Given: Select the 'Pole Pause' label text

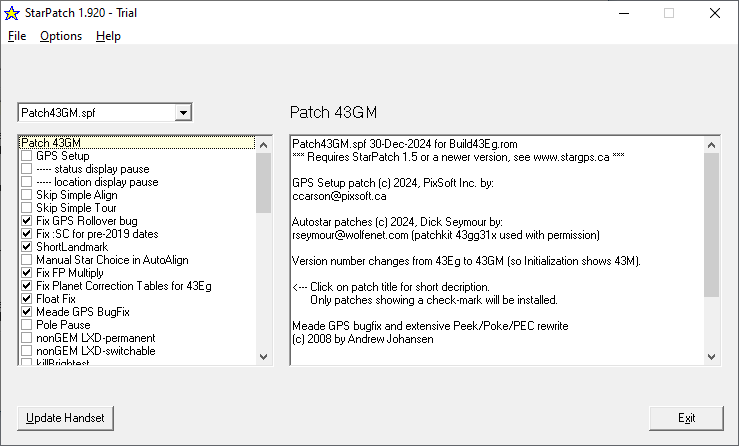Looking at the screenshot, I should (x=63, y=325).
